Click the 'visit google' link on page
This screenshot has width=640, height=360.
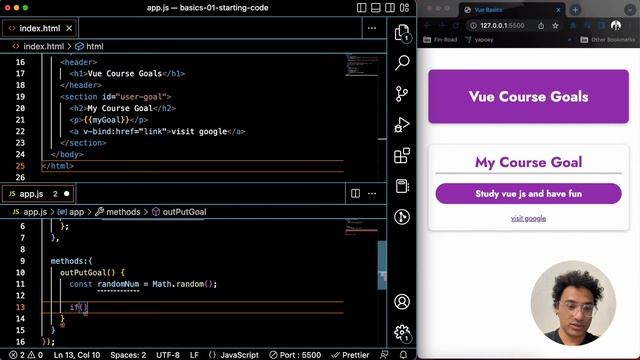pyautogui.click(x=528, y=218)
